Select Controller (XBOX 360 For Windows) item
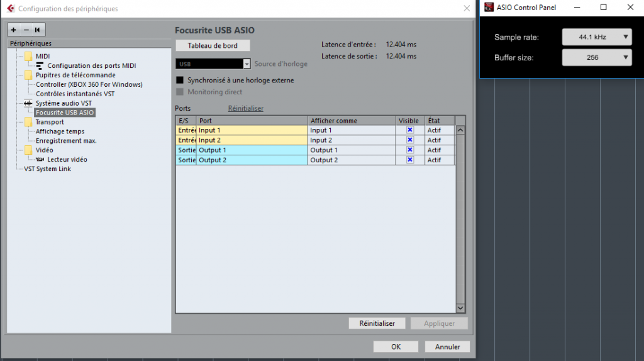The image size is (644, 361). pos(89,85)
